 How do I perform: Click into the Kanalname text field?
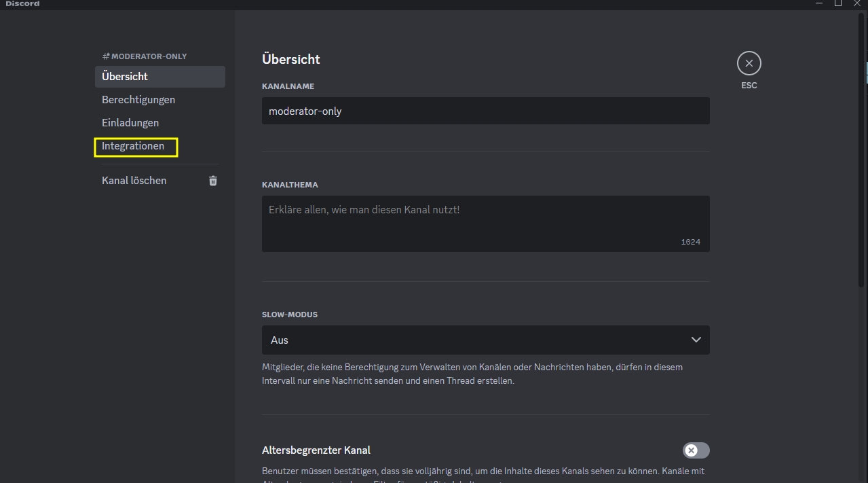tap(485, 111)
